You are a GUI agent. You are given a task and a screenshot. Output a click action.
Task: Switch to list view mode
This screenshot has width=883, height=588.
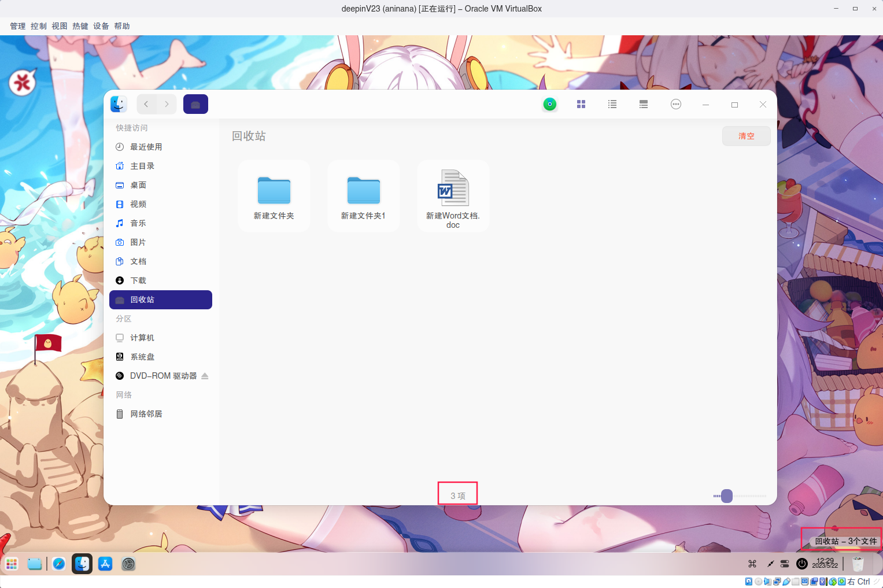click(612, 104)
